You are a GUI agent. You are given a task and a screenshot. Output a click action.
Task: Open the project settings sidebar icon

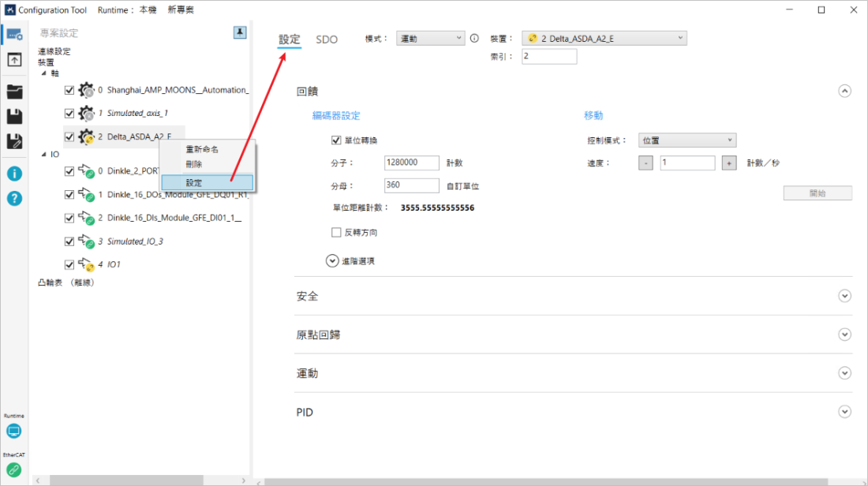tap(14, 34)
